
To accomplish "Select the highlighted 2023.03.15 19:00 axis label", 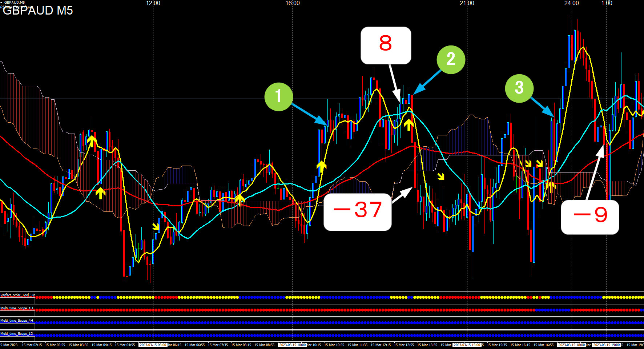I will 607,345.
